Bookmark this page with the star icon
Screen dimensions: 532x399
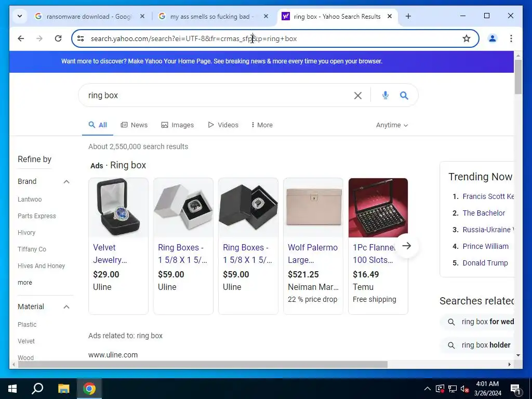click(467, 38)
